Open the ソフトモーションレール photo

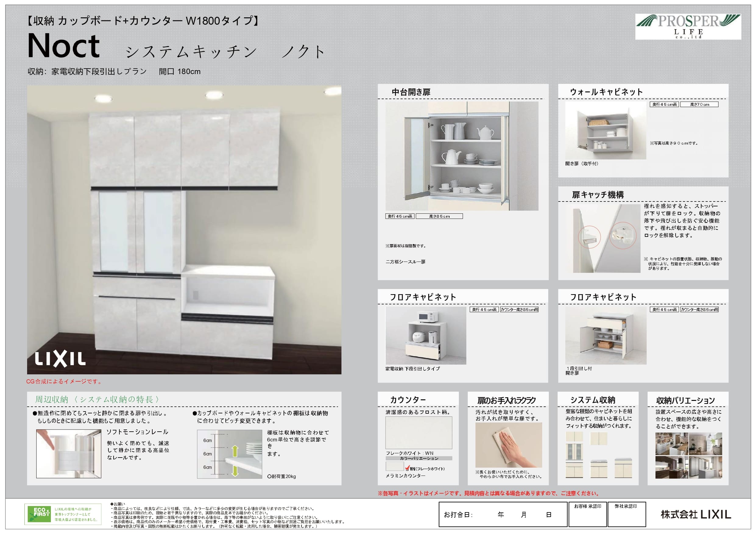pos(69,454)
